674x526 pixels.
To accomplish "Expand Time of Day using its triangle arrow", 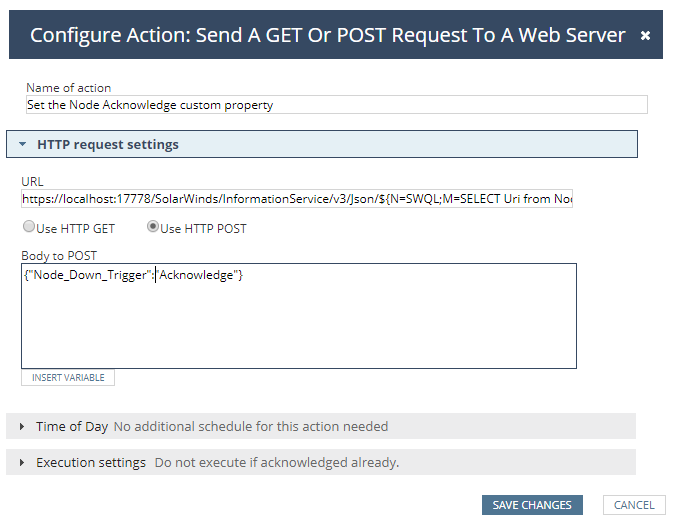I will click(22, 427).
